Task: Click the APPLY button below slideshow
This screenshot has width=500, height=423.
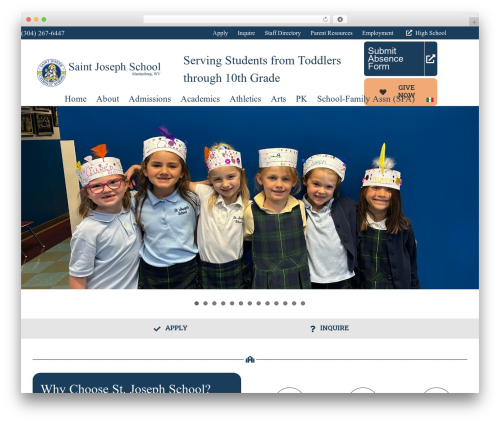Action: [170, 328]
